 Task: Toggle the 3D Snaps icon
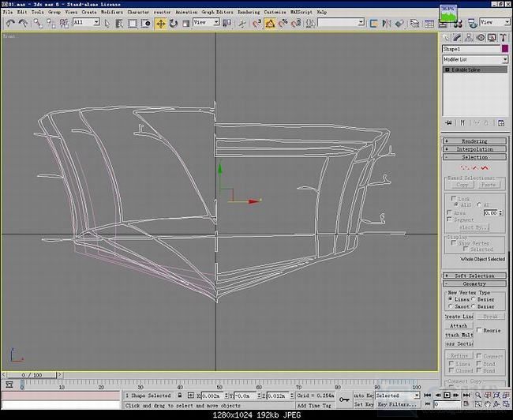(257, 23)
